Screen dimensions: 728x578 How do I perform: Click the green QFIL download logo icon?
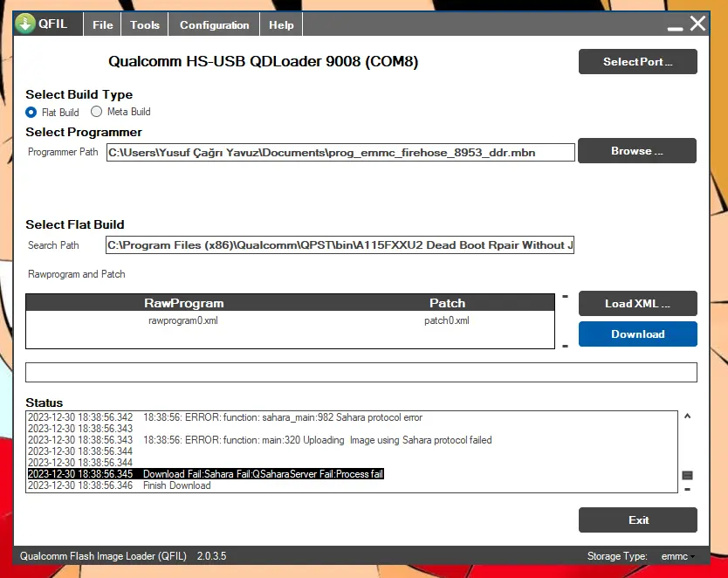tap(25, 24)
